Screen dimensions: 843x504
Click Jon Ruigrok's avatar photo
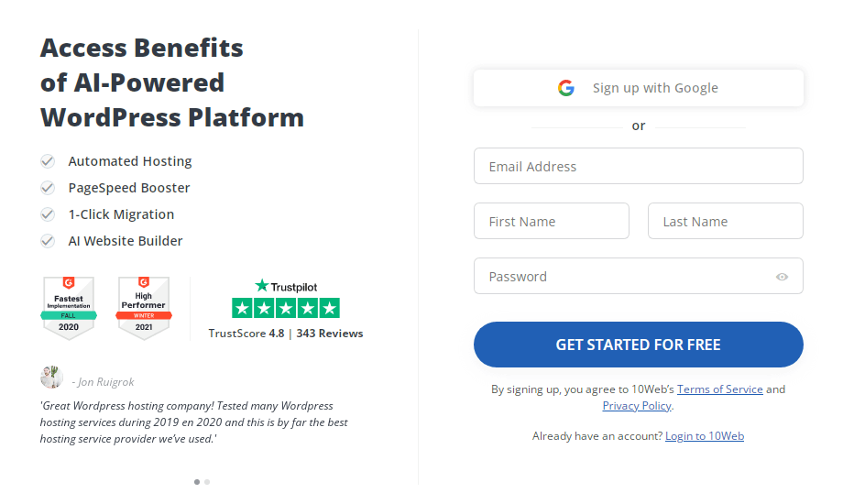51,378
